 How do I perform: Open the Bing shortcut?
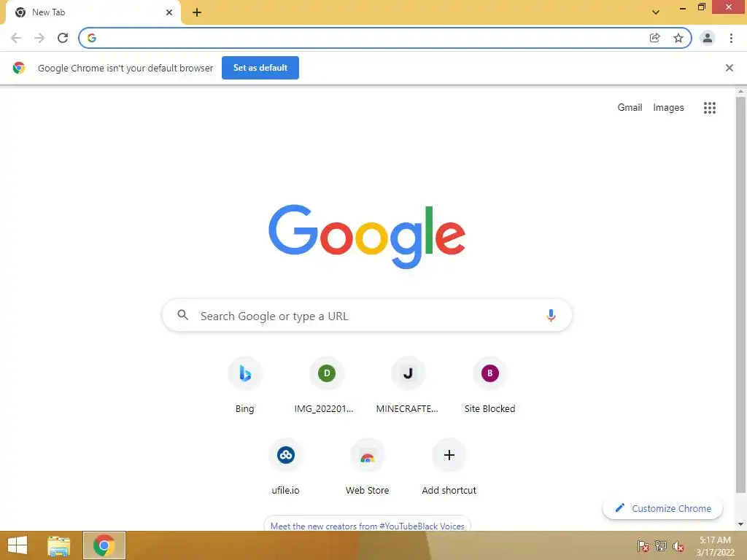[x=245, y=386]
